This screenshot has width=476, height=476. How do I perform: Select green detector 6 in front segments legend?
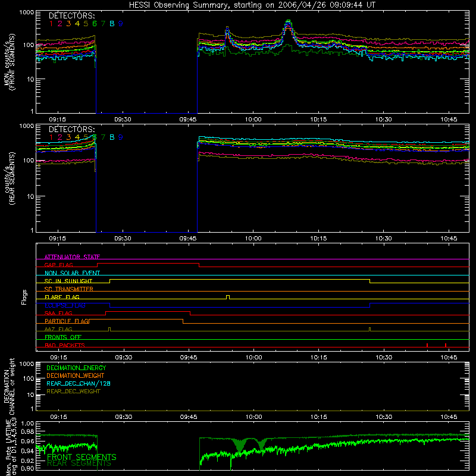pyautogui.click(x=95, y=24)
